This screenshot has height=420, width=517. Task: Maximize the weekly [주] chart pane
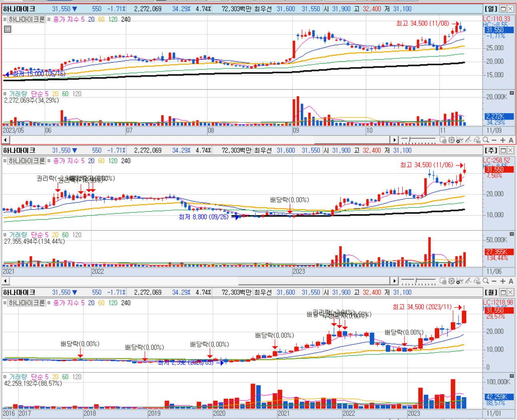point(503,150)
